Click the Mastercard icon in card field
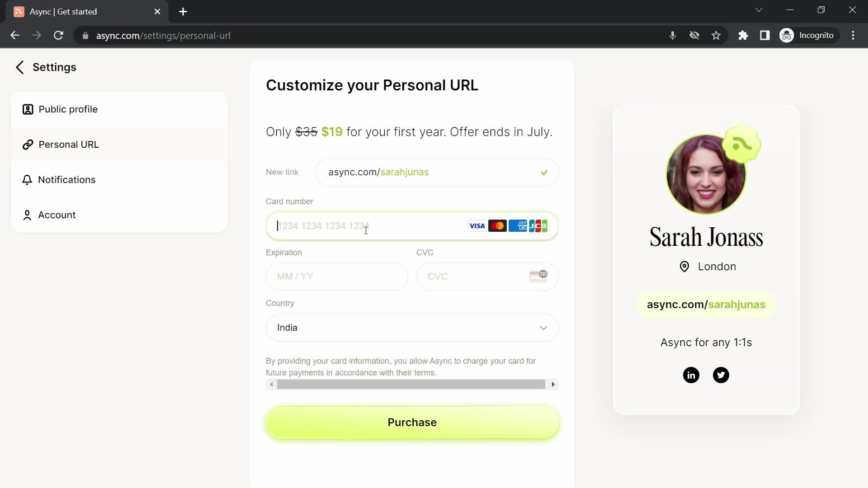The height and width of the screenshot is (488, 868). click(498, 226)
